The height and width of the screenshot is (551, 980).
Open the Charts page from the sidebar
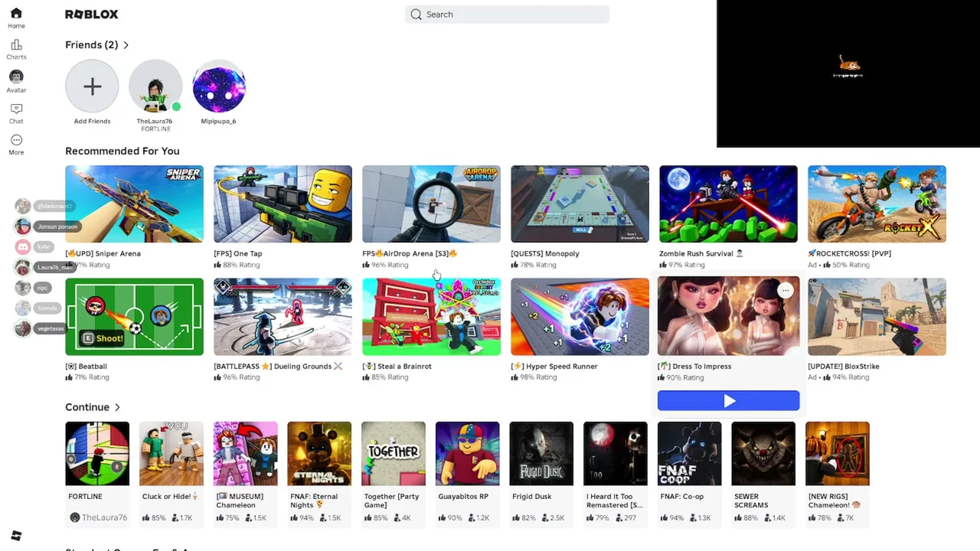(x=16, y=49)
